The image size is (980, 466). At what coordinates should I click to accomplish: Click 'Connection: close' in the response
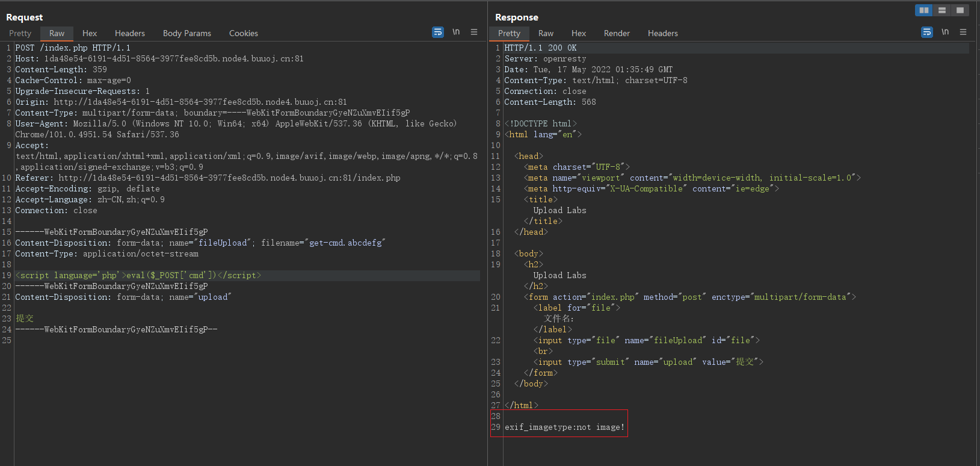click(x=545, y=91)
